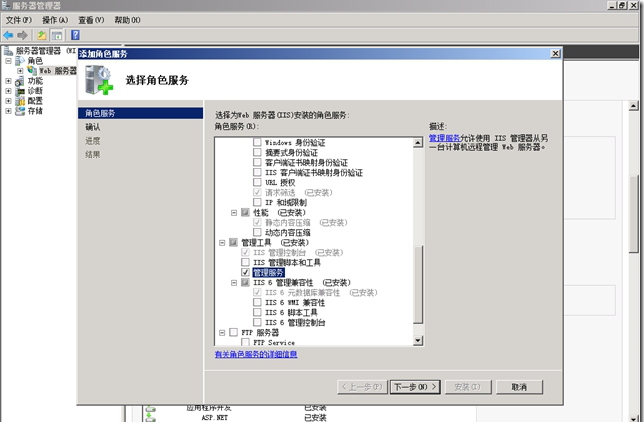This screenshot has width=644, height=438.
Task: Click the show/hide console tree icon
Action: point(57,35)
